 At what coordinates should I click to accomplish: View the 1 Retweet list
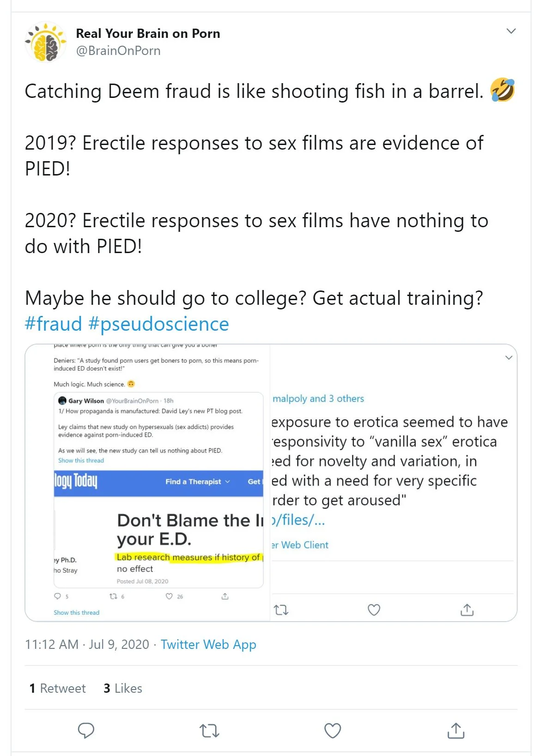pos(58,688)
